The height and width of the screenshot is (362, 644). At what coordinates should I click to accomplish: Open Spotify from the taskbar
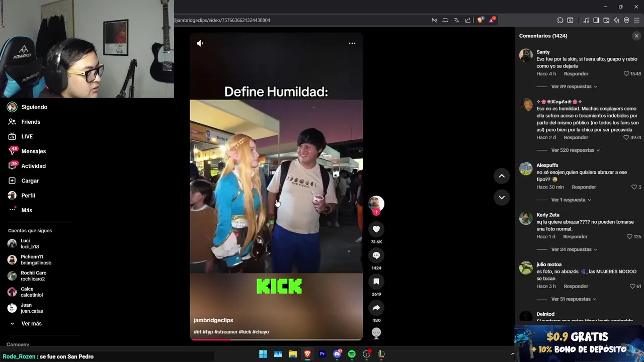pos(352,354)
